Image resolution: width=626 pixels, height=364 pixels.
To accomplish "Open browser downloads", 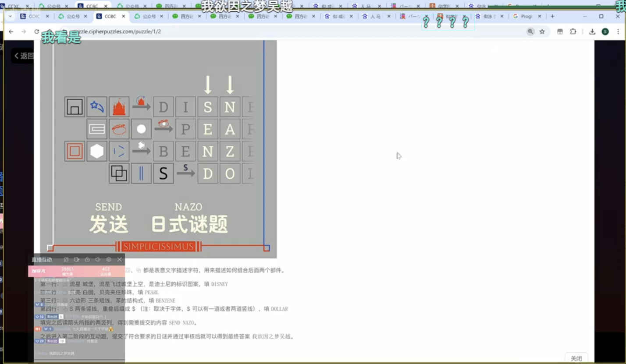I will [592, 32].
